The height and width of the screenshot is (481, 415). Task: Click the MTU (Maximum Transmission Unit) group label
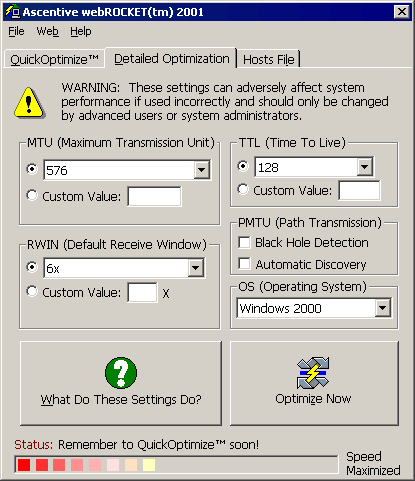click(121, 143)
